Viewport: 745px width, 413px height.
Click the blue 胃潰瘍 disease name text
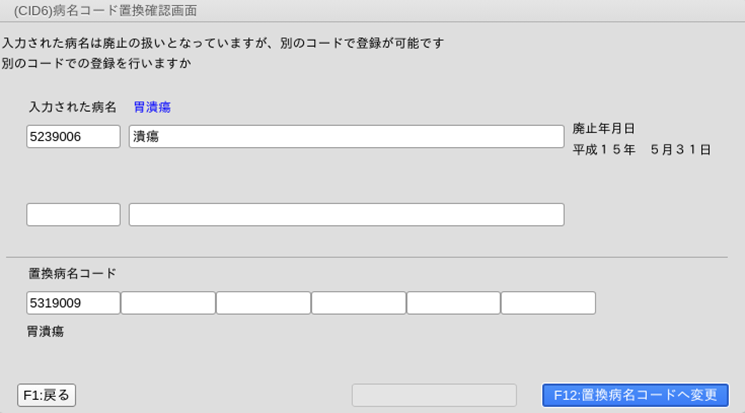[x=152, y=107]
